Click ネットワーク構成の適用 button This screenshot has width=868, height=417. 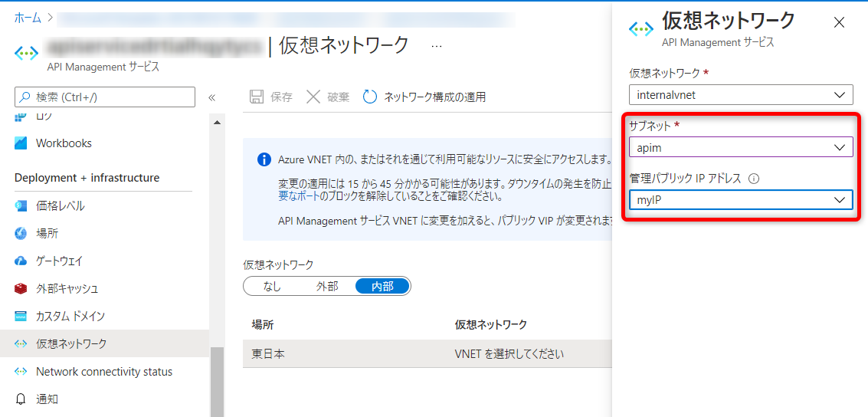tap(424, 97)
